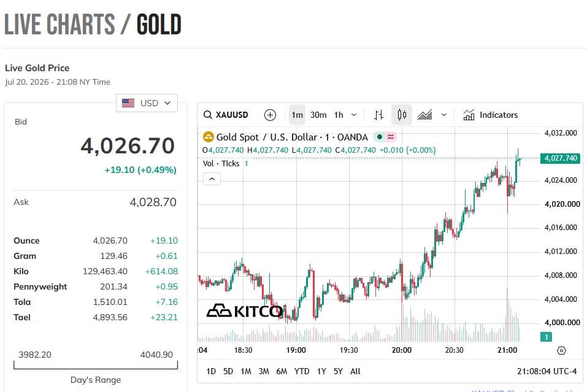Open chart settings gear near the time axis

click(561, 350)
